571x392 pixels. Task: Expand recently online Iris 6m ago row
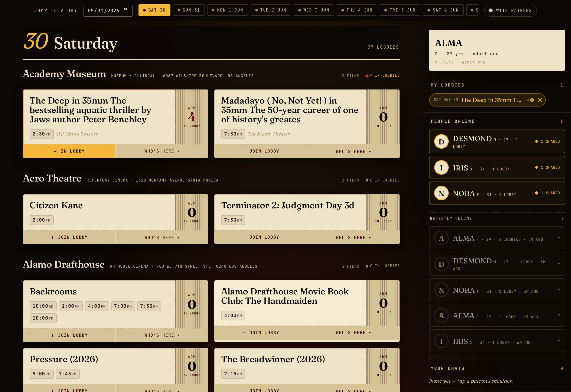[497, 341]
